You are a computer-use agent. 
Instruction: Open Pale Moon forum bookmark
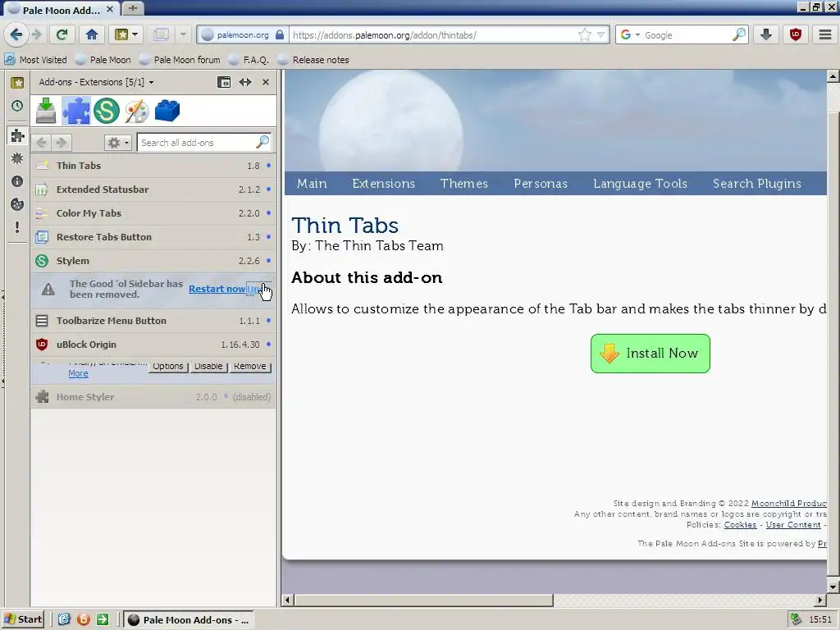click(180, 60)
